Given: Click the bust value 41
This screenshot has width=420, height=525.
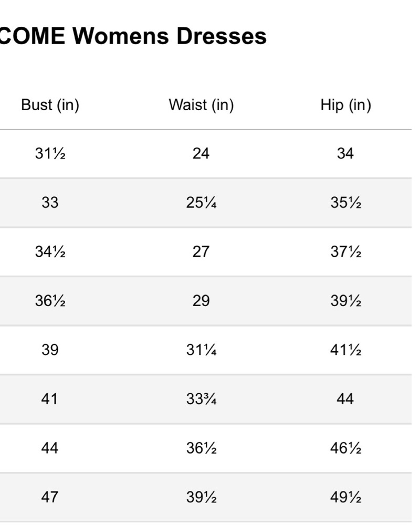Looking at the screenshot, I should 49,399.
